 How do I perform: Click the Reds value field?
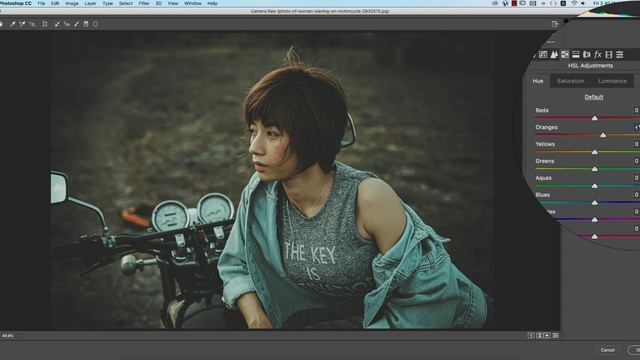[x=636, y=110]
